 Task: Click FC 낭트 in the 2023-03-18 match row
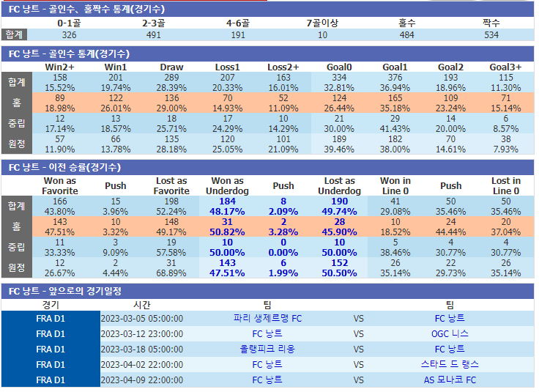tap(450, 350)
